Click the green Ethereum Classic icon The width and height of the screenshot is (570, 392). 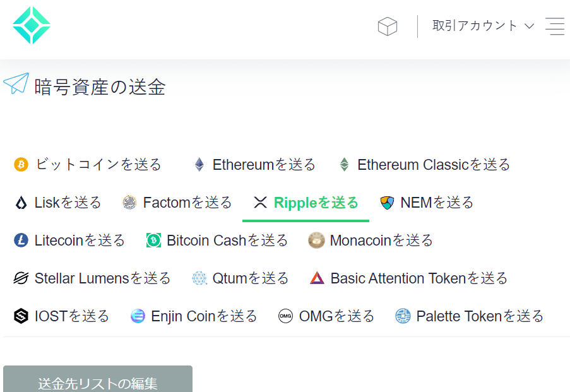[x=344, y=164]
